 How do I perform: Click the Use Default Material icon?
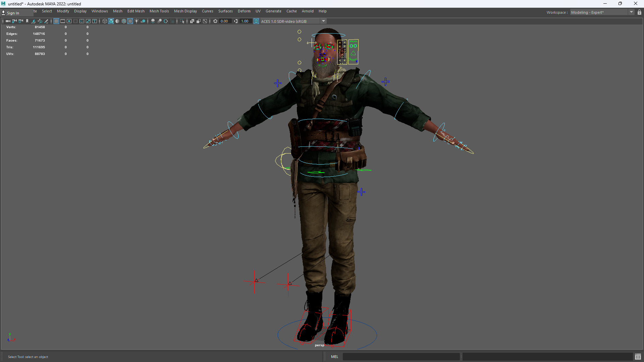coord(117,21)
